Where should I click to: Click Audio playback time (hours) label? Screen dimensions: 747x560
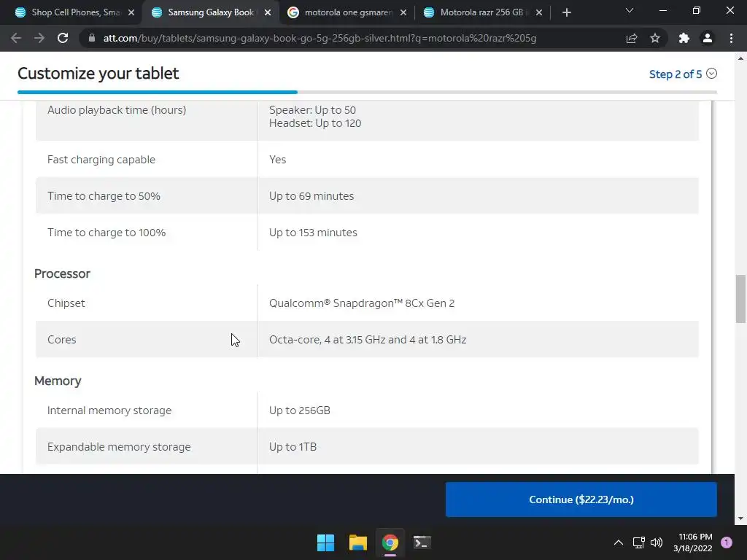coord(117,110)
